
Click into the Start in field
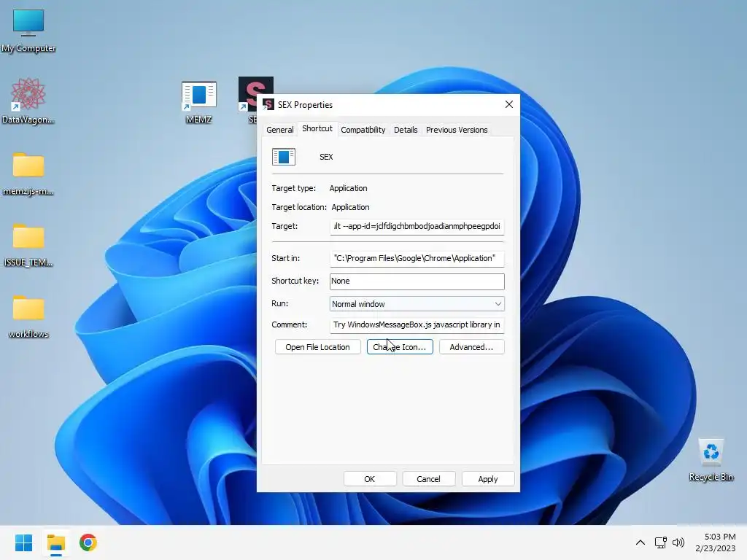tap(417, 258)
